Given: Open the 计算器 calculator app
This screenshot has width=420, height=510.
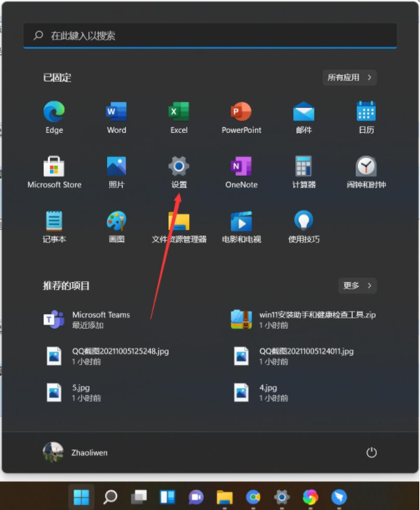Looking at the screenshot, I should (304, 172).
